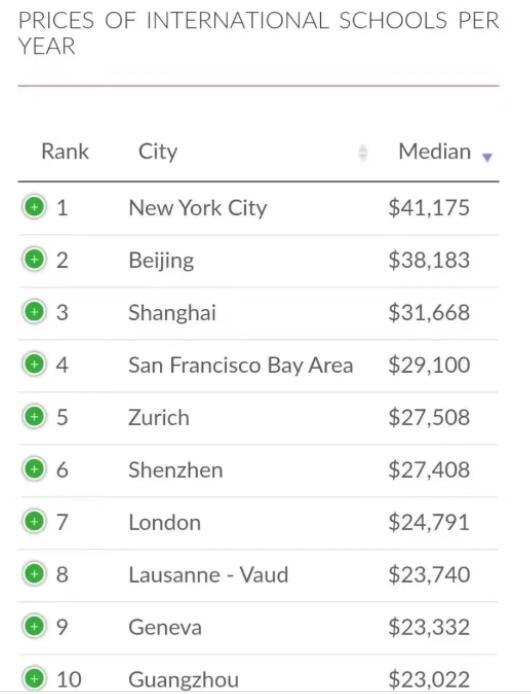Sort by City column header
Screen dimensions: 531x694
(158, 152)
